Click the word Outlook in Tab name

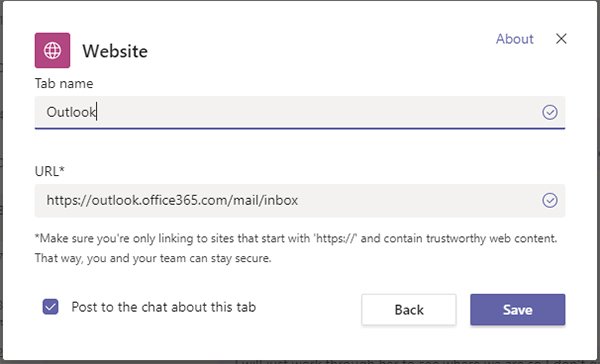pos(71,113)
